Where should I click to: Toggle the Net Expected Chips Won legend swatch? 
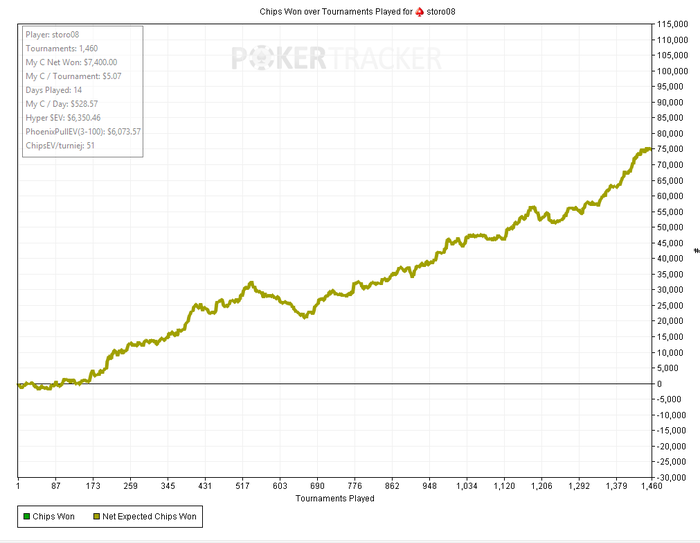tap(96, 517)
